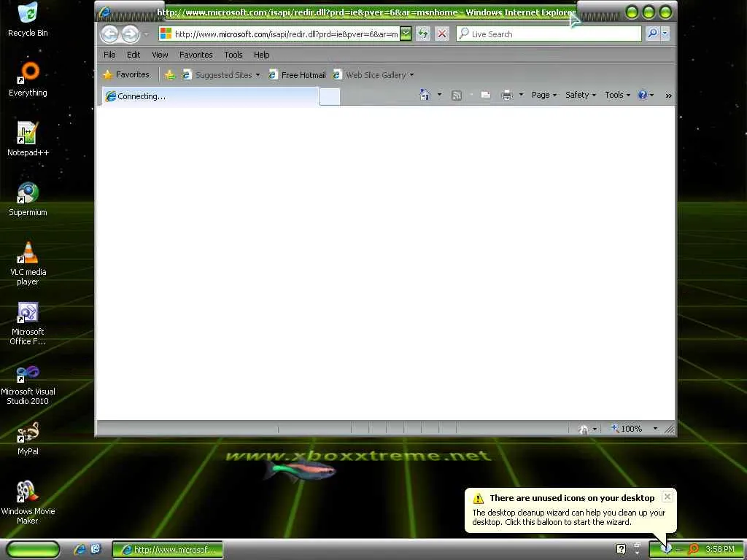Expand the Print dropdown arrow

pyautogui.click(x=521, y=95)
